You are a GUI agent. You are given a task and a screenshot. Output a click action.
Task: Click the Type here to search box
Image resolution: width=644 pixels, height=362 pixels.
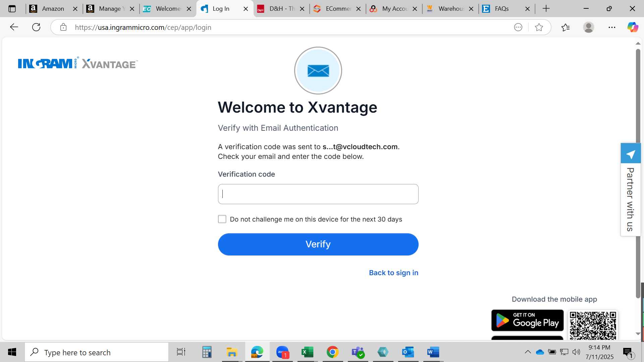97,352
